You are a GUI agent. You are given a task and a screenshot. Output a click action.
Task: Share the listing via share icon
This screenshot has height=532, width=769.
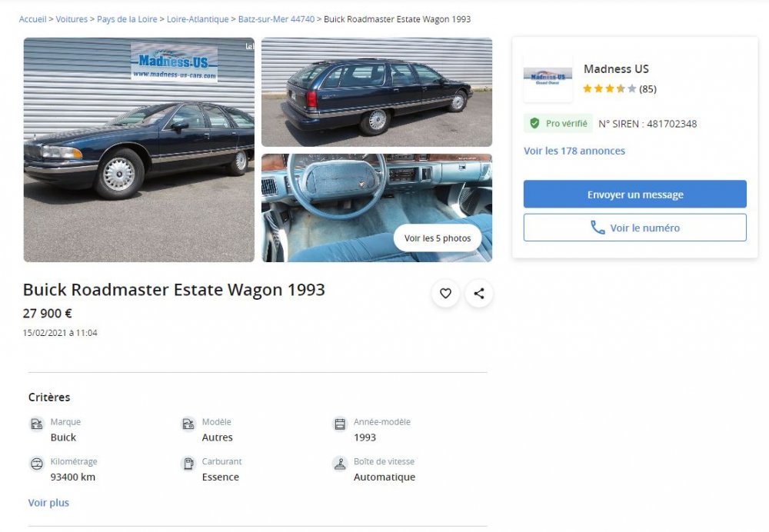click(x=478, y=293)
